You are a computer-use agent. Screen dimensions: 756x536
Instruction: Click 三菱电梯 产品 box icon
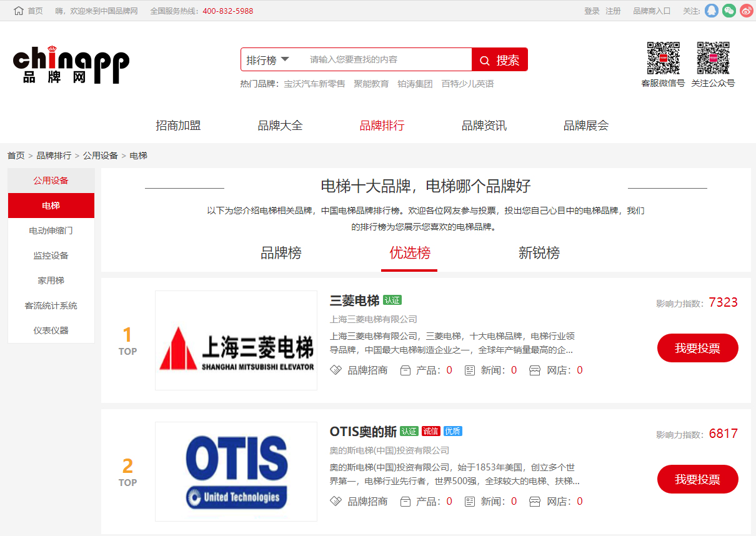click(x=405, y=370)
